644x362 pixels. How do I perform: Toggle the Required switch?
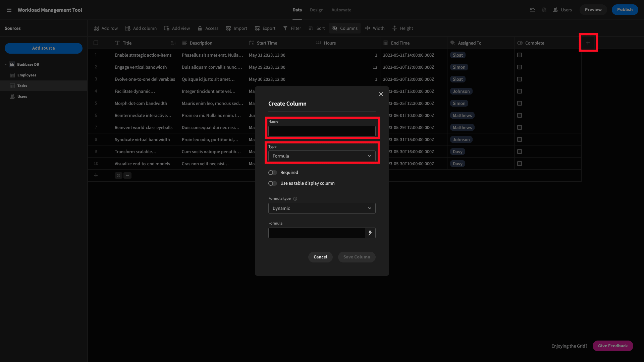[272, 173]
